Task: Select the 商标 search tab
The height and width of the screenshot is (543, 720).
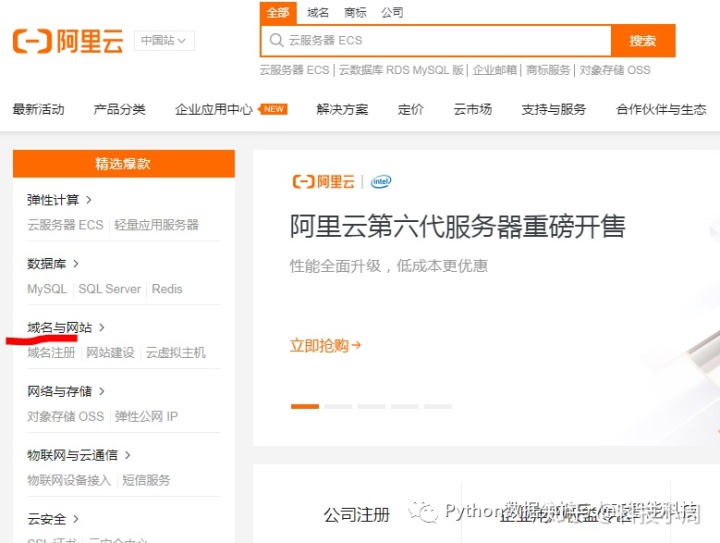Action: pos(355,12)
